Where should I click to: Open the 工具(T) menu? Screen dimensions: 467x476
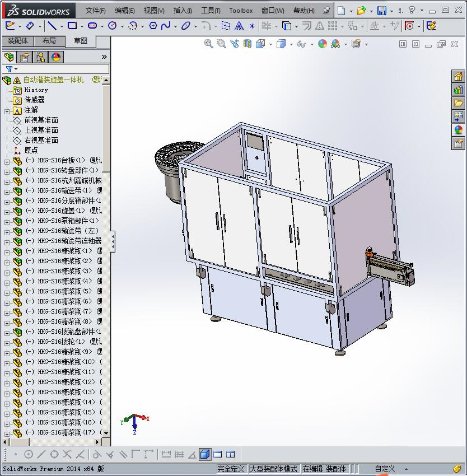[x=211, y=11]
